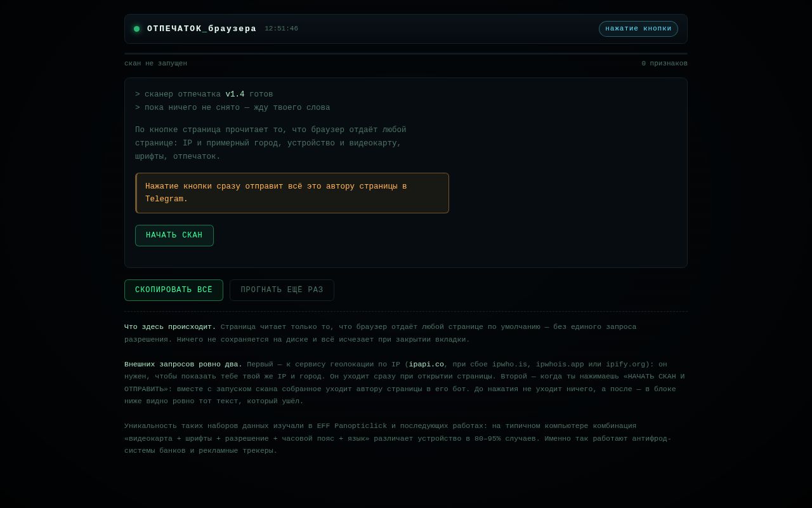Click the ПРОГНАТЬ ЕЩЁ РАЗ button
The image size is (812, 508).
(x=282, y=290)
